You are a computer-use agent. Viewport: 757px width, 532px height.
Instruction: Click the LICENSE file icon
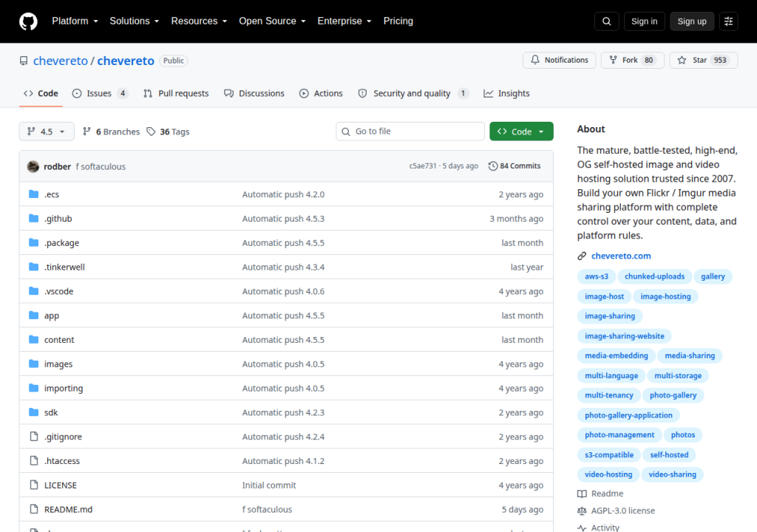[34, 485]
